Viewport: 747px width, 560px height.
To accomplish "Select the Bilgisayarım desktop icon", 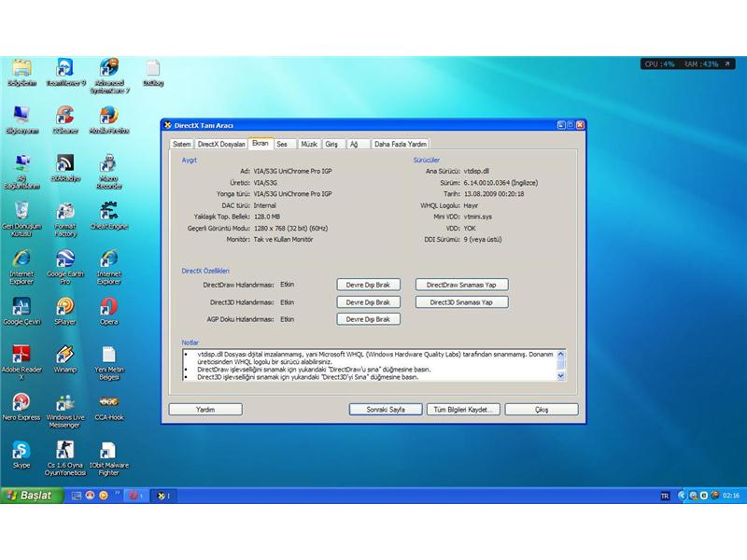I will pyautogui.click(x=21, y=119).
